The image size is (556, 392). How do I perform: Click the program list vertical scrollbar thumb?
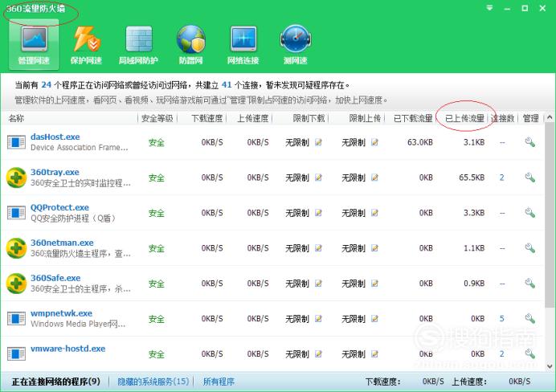point(550,215)
